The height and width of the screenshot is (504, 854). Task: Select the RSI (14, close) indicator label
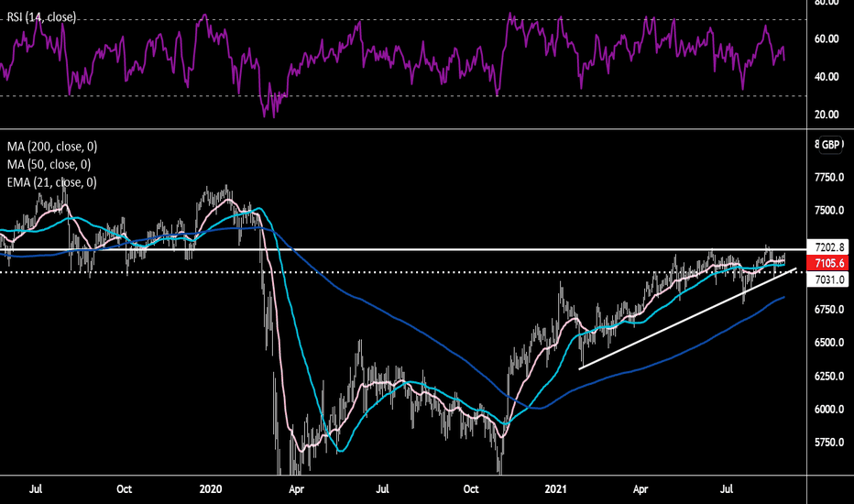(x=41, y=17)
